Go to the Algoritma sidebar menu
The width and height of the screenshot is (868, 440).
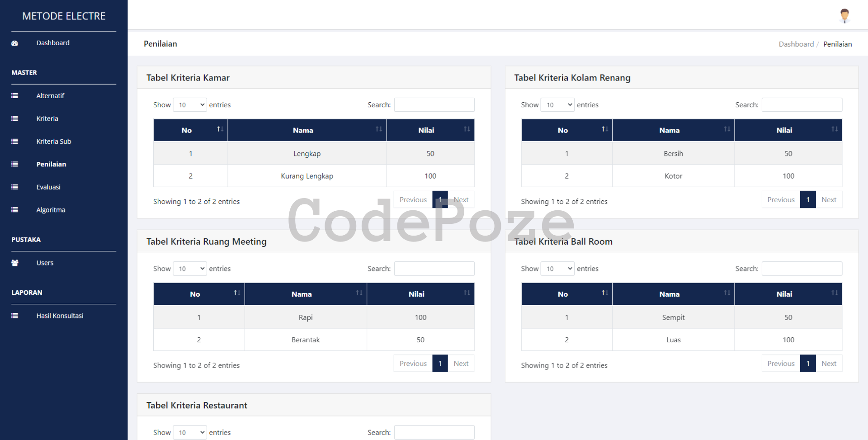tap(51, 210)
